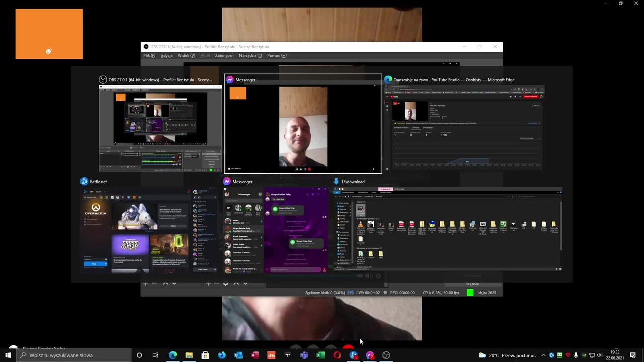The width and height of the screenshot is (644, 362).
Task: Open Microsoft Edge from the taskbar
Action: click(173, 355)
